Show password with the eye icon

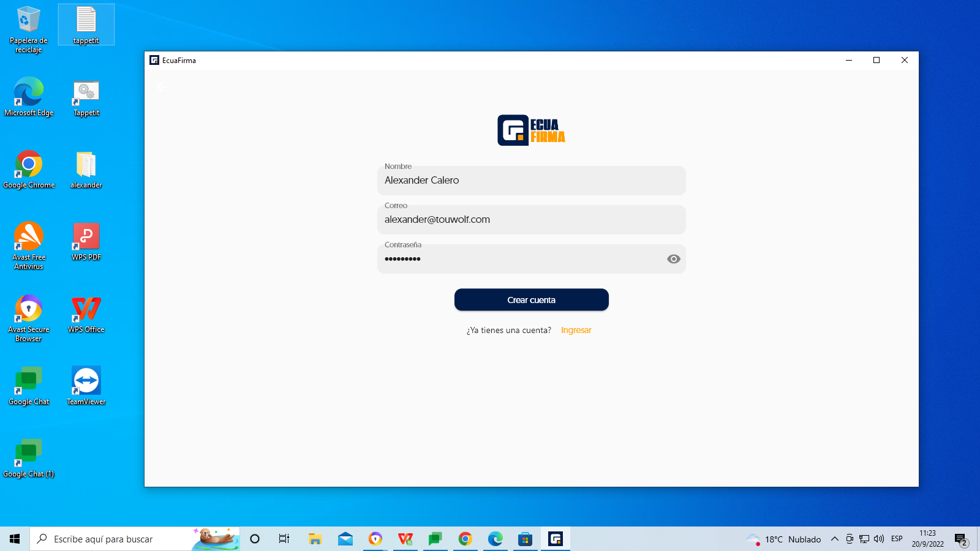pyautogui.click(x=674, y=259)
